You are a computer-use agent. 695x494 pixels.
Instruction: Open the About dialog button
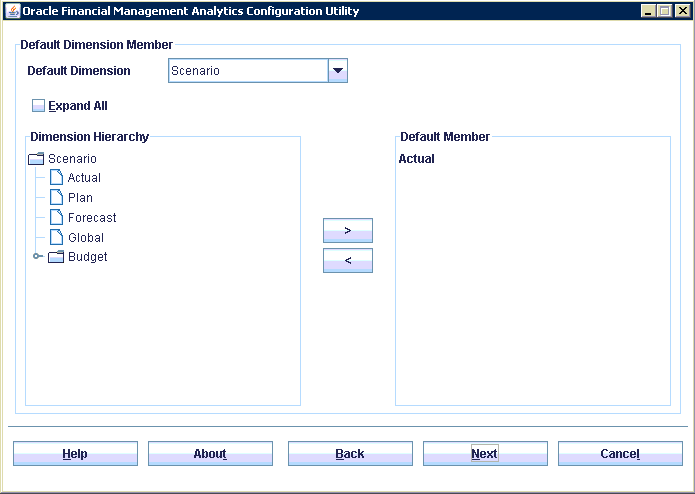coord(211,454)
